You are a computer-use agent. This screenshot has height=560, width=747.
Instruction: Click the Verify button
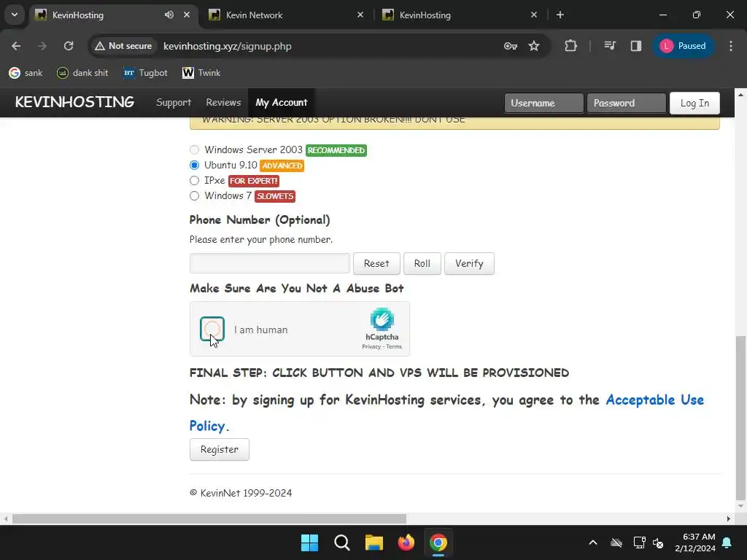(x=469, y=263)
